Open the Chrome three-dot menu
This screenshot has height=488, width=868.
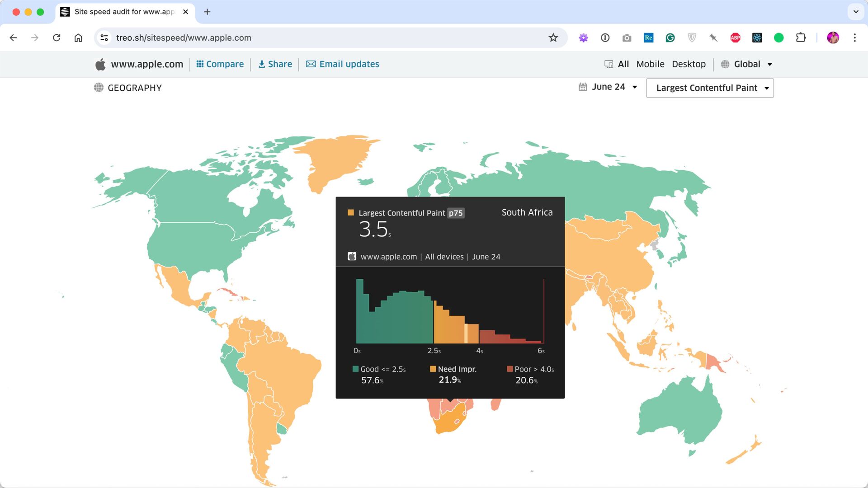click(x=855, y=38)
